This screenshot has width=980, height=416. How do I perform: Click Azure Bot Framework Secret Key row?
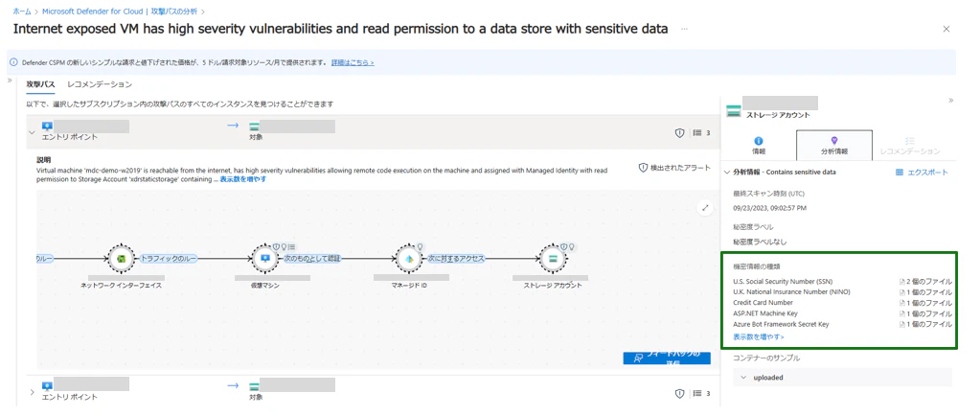click(x=842, y=324)
